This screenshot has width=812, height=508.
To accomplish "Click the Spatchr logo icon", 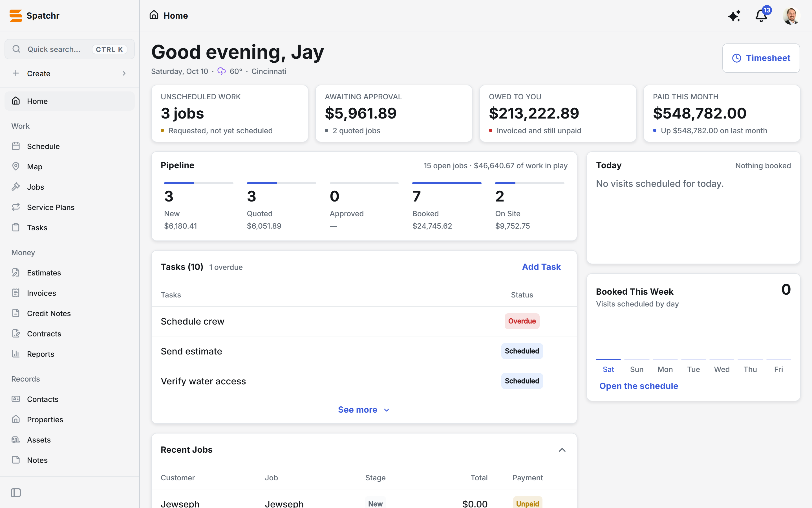I will coord(16,16).
